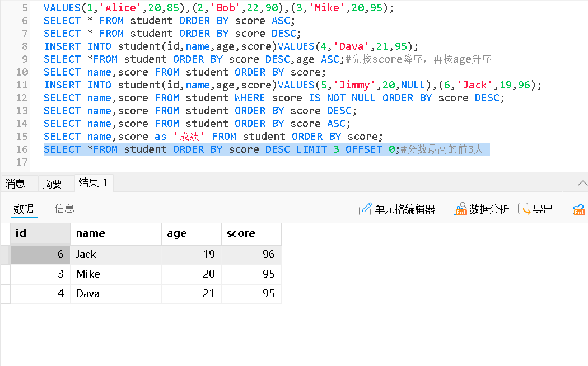The image size is (588, 366).
Task: Switch to the 数据 sub-tab
Action: click(24, 209)
